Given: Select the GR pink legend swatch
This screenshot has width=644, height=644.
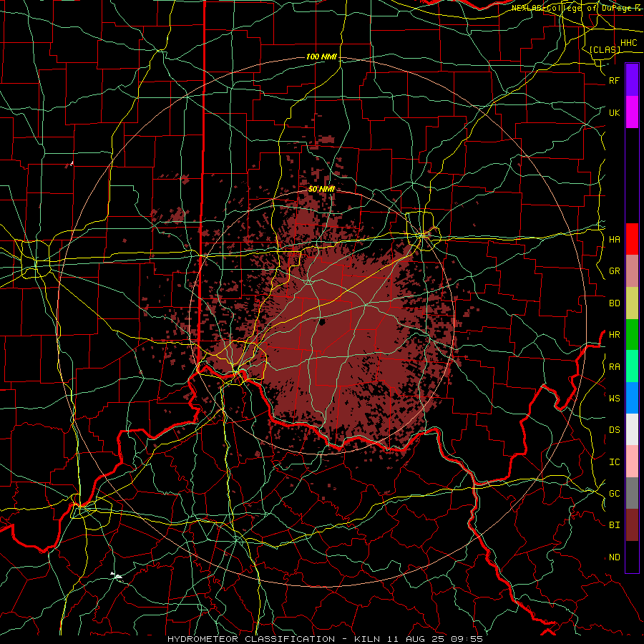Looking at the screenshot, I should click(x=632, y=270).
